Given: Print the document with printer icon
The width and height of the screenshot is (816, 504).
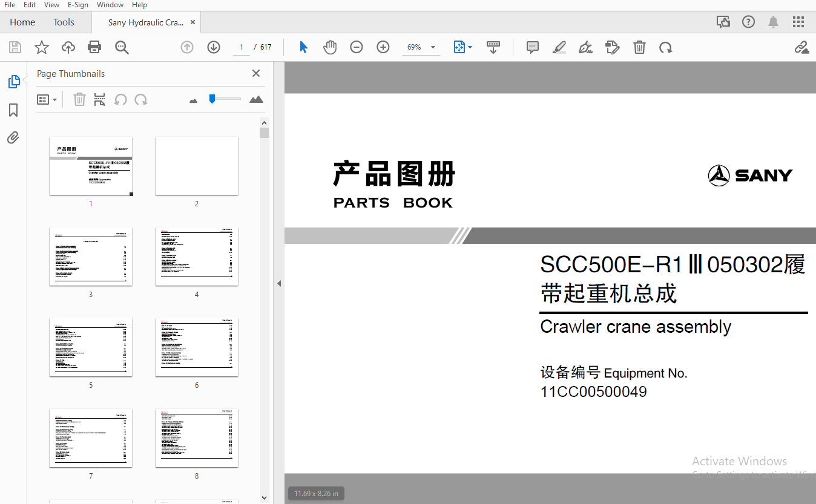Looking at the screenshot, I should tap(94, 47).
